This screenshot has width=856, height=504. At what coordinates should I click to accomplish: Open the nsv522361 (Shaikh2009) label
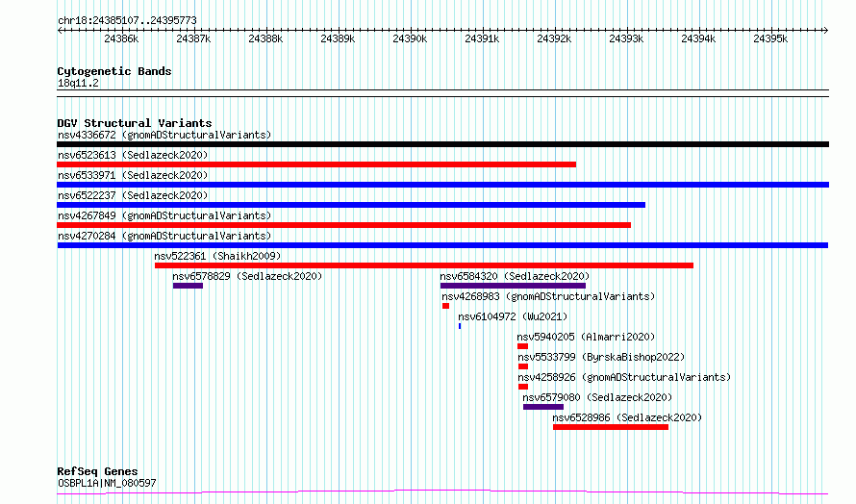[x=217, y=256]
